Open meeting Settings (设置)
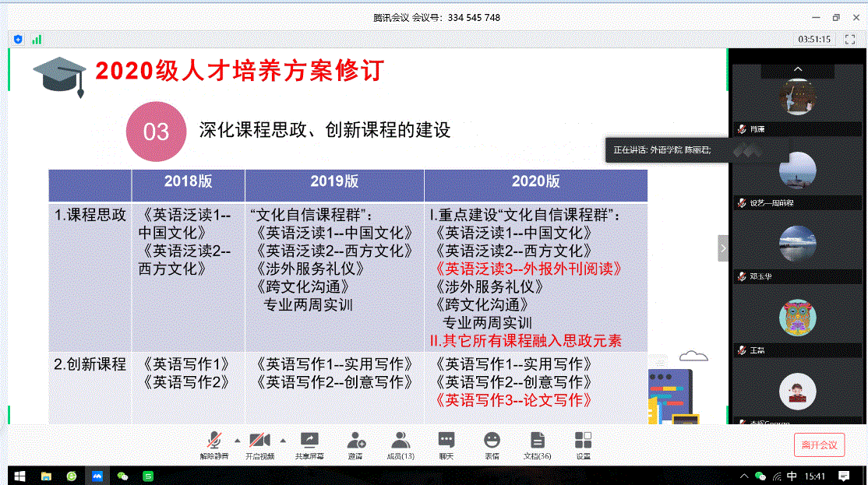The width and height of the screenshot is (868, 485). point(583,441)
